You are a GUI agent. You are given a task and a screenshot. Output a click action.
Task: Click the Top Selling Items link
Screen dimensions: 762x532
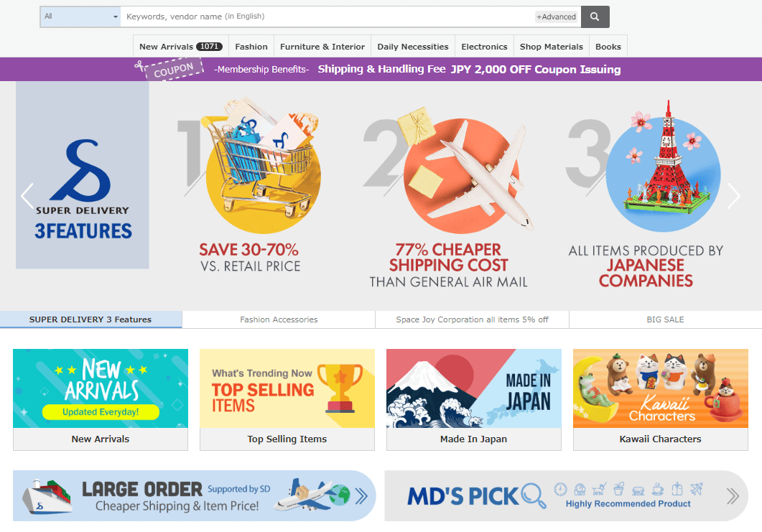287,439
